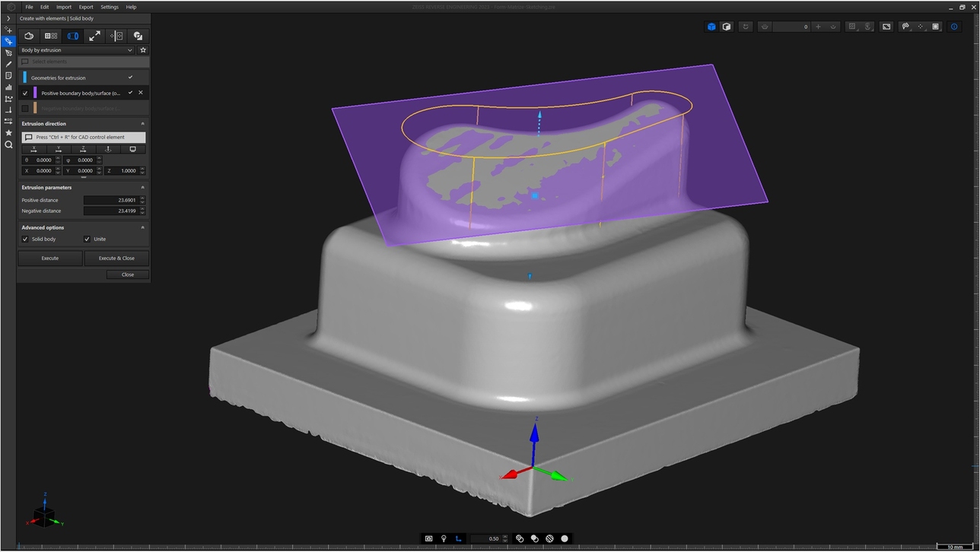
Task: Click the blue cube view icon
Action: [x=711, y=27]
